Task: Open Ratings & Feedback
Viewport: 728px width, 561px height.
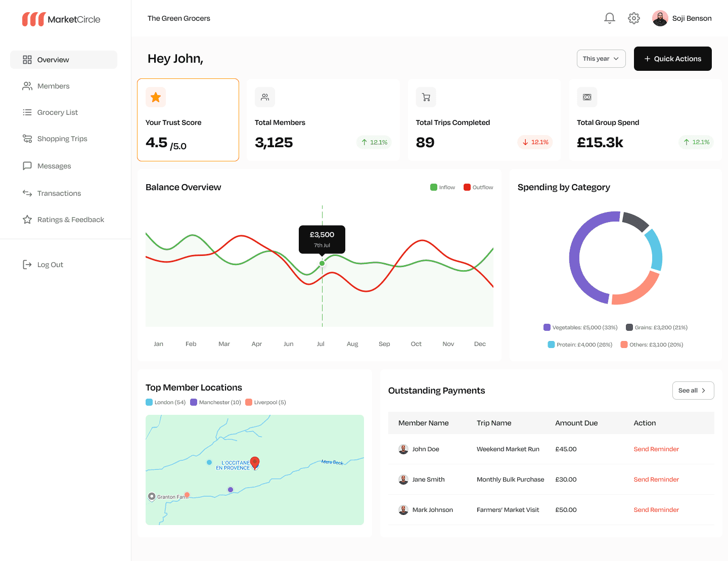Action: [x=64, y=220]
